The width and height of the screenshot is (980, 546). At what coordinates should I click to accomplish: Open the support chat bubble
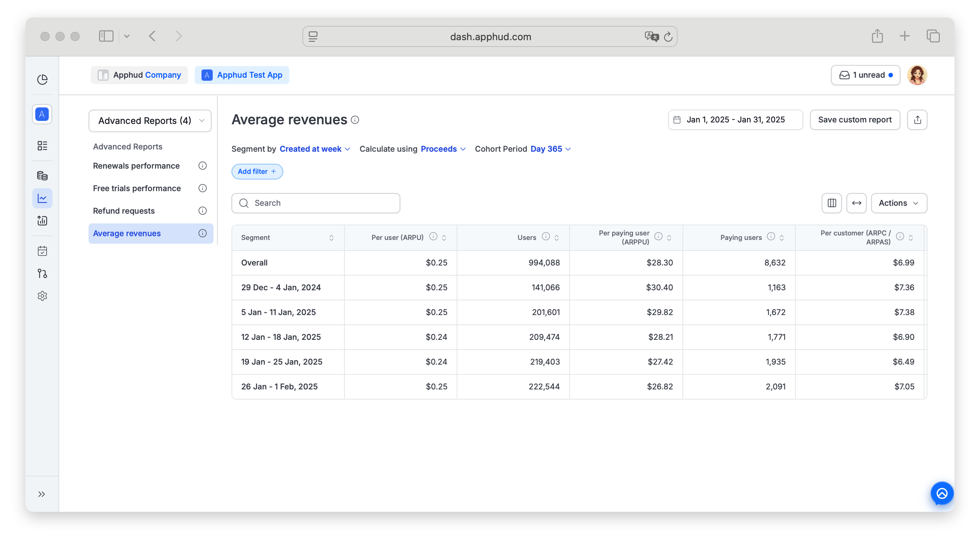(x=942, y=493)
